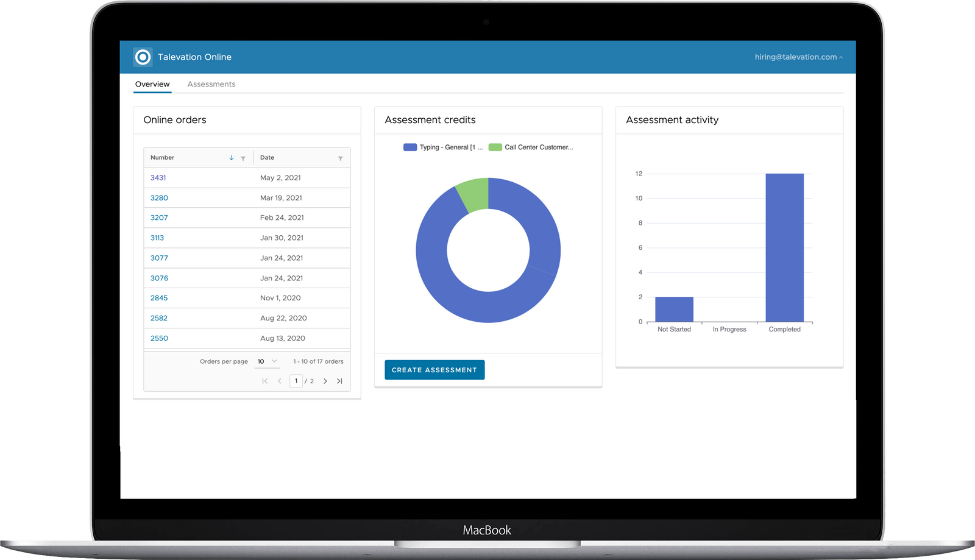Click the green donut chart segment
975x560 pixels.
(474, 193)
